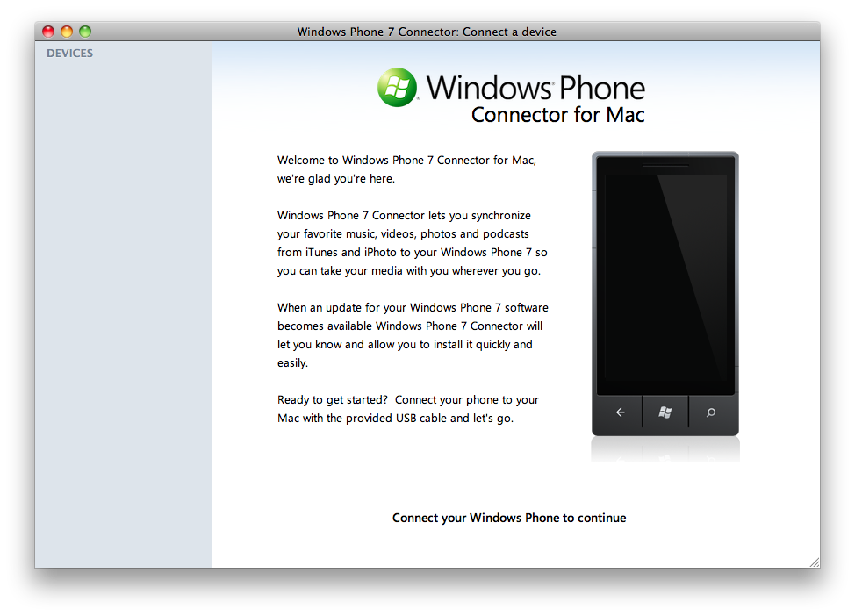Tap the Windows Start button on phone
The image size is (855, 616).
point(665,412)
